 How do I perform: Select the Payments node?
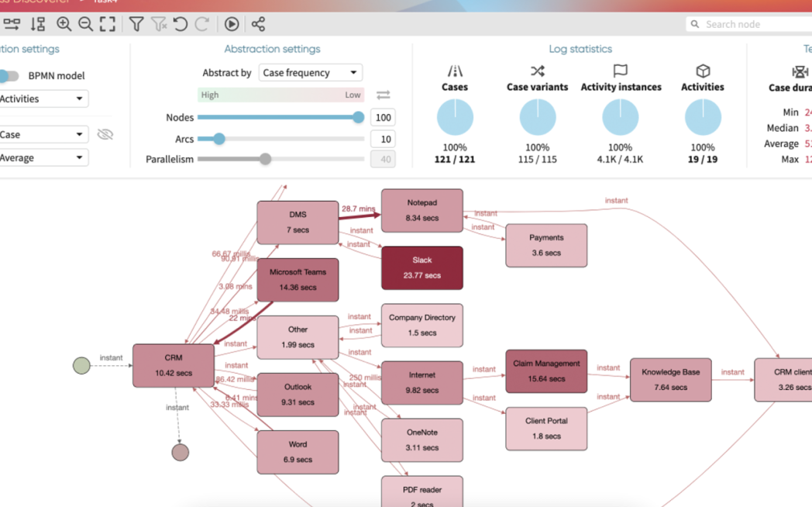pyautogui.click(x=546, y=246)
